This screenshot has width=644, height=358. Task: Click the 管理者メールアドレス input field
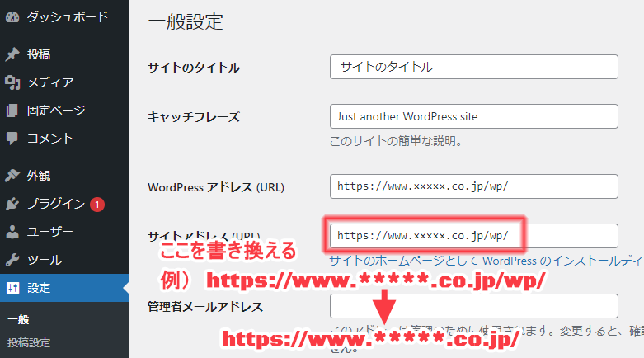[x=473, y=306]
